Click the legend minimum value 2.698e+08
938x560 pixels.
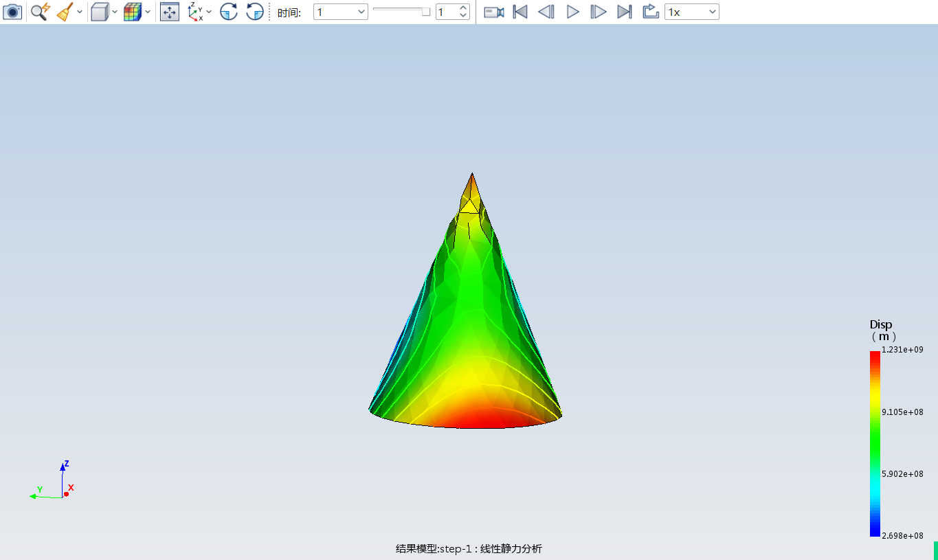click(902, 535)
